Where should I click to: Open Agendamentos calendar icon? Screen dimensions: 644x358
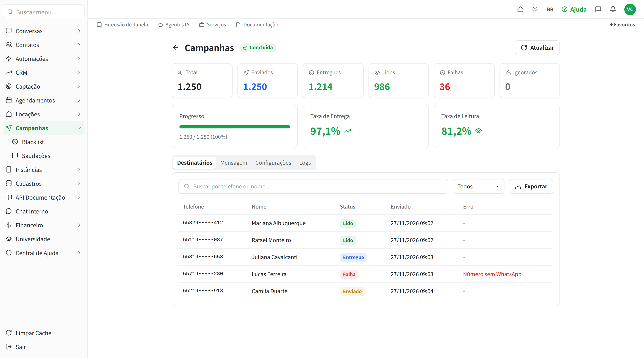click(9, 100)
